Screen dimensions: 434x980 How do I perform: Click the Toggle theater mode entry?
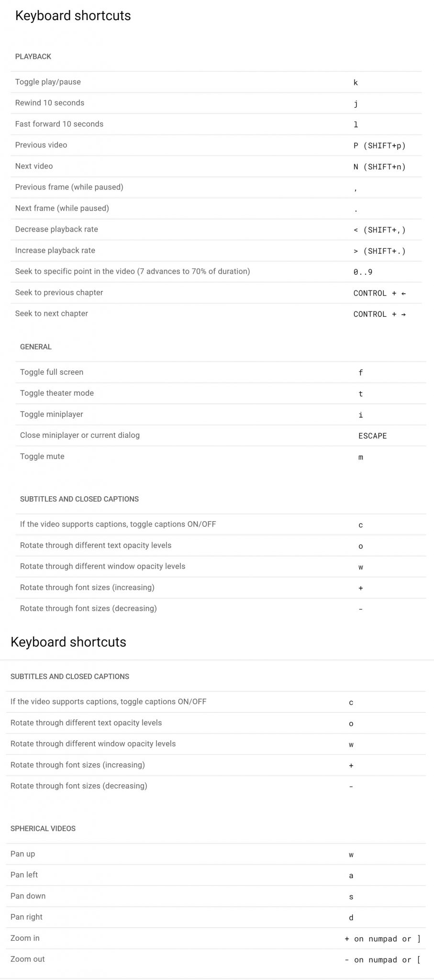[57, 393]
